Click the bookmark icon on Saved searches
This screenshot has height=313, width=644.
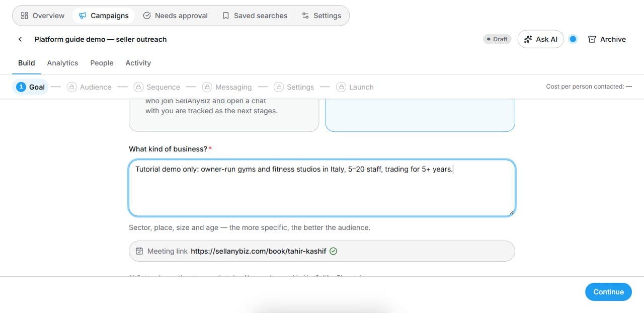click(x=225, y=16)
